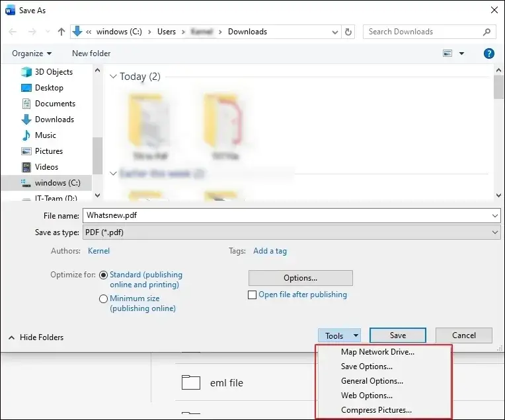Select the windows (C:) drive in sidebar
The height and width of the screenshot is (420, 505).
(47, 182)
